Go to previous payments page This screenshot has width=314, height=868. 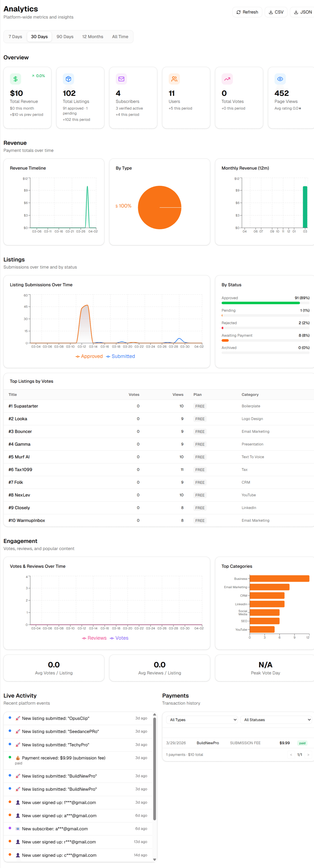click(x=291, y=755)
